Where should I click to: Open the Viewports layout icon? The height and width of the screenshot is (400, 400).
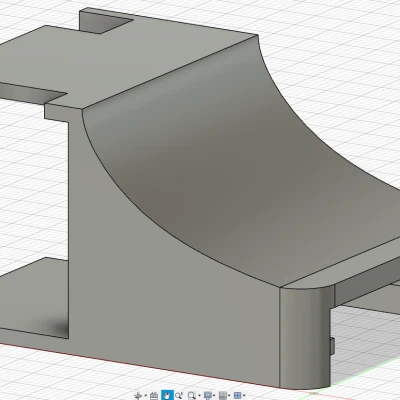[x=237, y=396]
